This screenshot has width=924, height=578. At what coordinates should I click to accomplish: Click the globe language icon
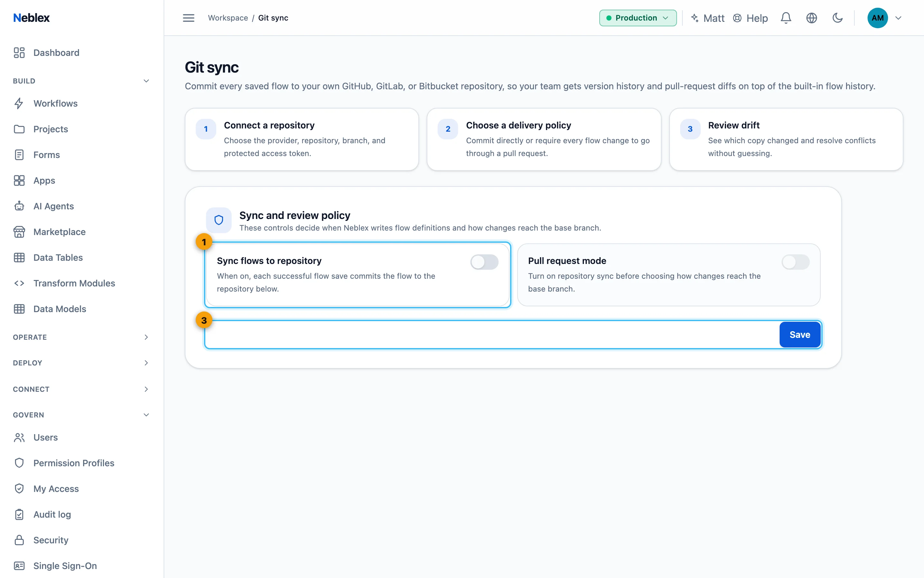click(x=811, y=18)
